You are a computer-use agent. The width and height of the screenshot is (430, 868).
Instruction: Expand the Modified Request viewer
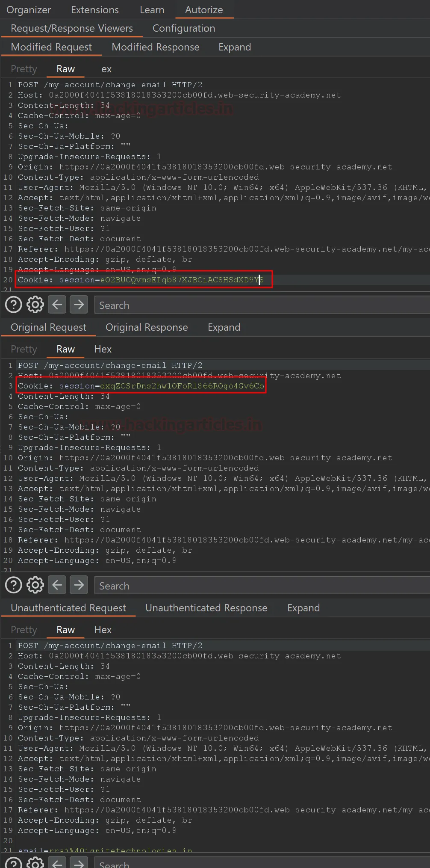235,47
